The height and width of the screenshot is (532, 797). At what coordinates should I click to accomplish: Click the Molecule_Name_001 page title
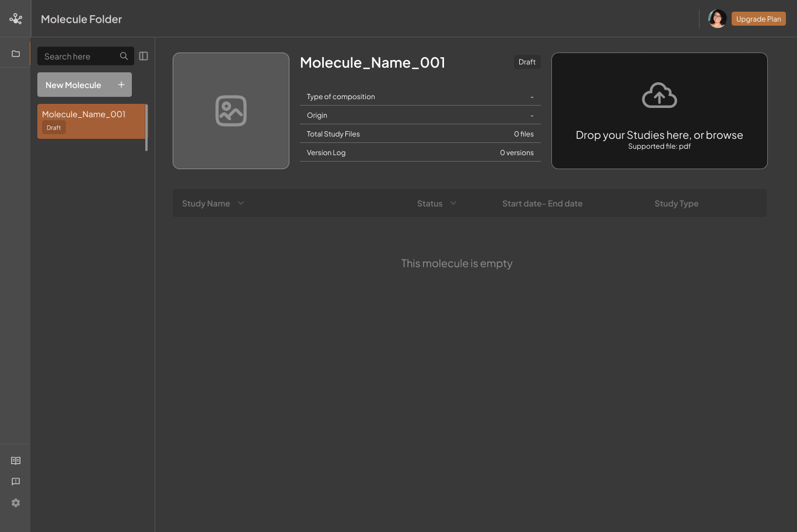(372, 62)
